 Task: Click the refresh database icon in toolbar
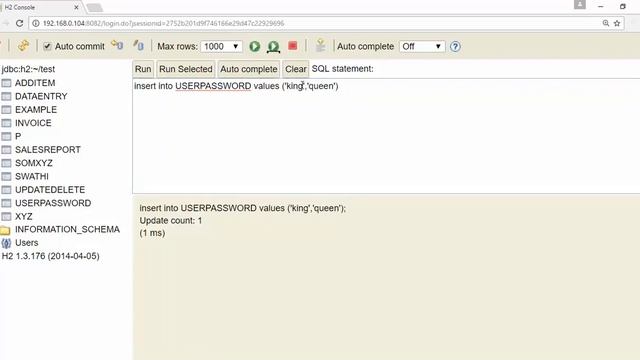point(23,46)
